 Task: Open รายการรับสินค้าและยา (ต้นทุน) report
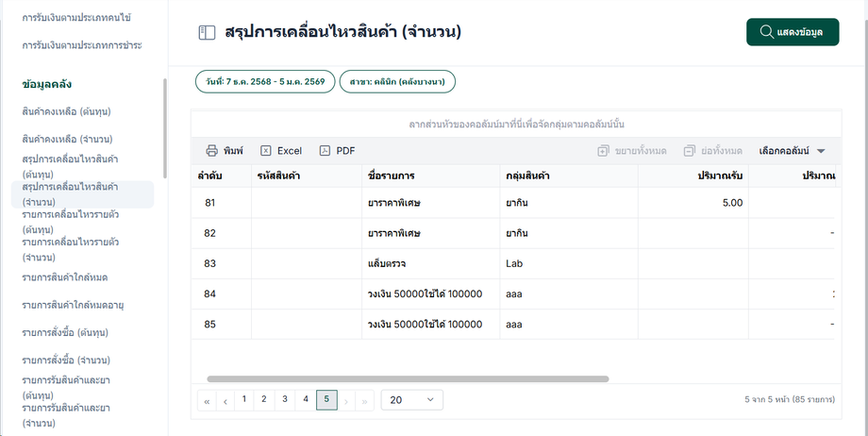pyautogui.click(x=66, y=388)
